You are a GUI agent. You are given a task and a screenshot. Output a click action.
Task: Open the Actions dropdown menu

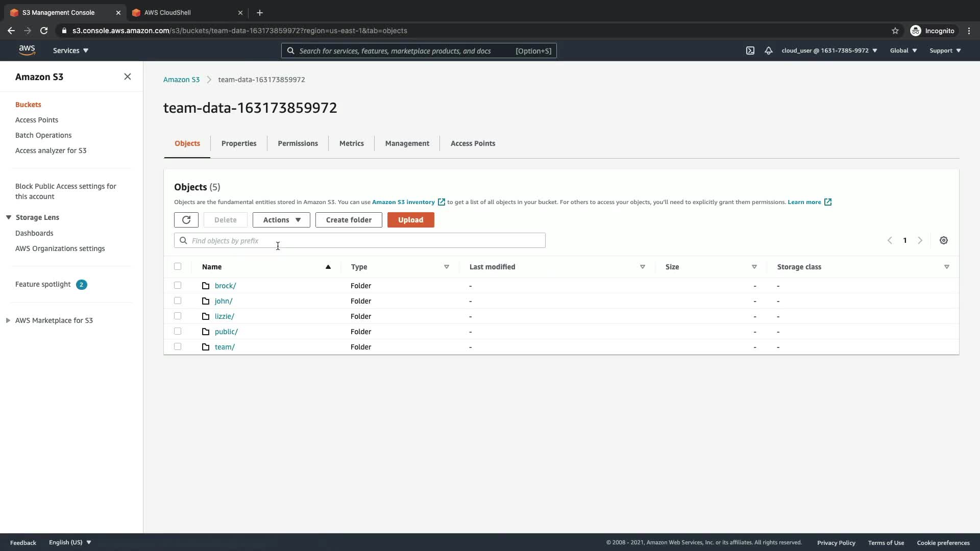281,220
